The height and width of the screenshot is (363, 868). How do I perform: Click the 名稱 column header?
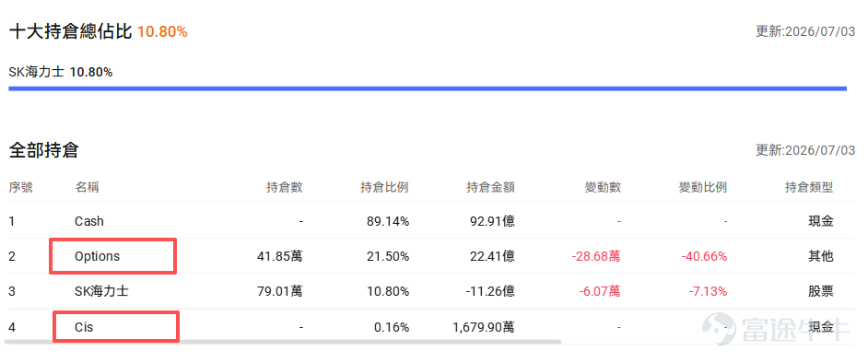point(87,188)
